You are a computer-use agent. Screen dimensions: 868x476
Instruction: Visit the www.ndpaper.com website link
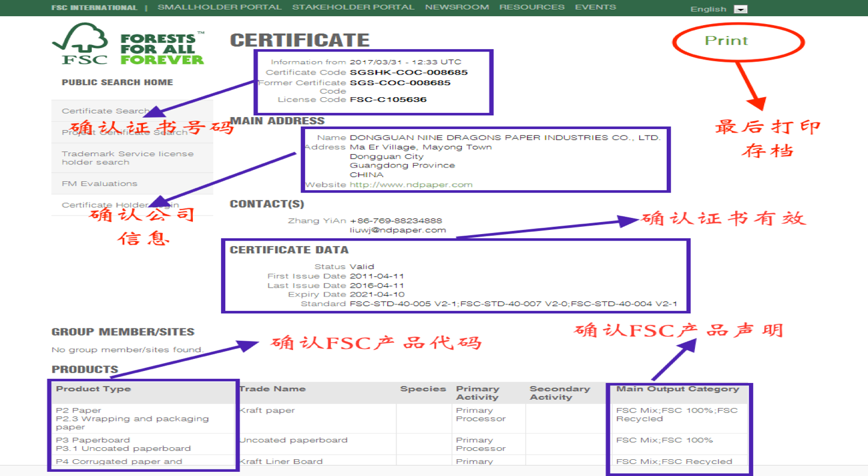click(x=411, y=184)
